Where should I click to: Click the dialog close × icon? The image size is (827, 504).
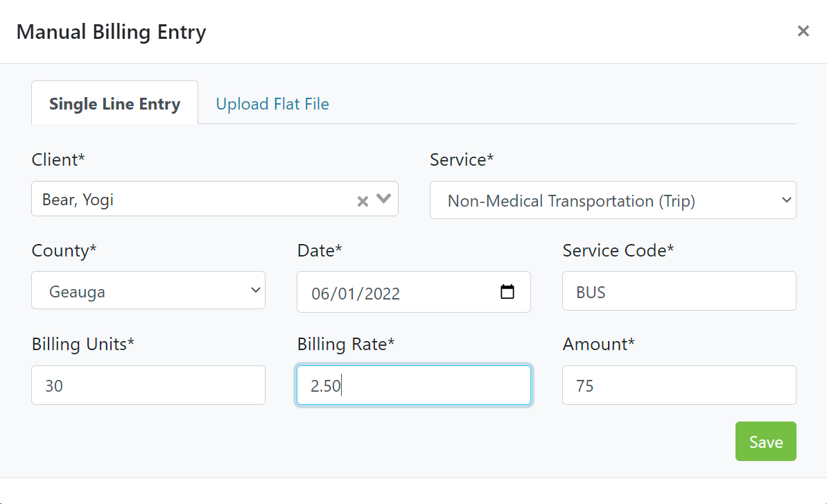point(803,31)
